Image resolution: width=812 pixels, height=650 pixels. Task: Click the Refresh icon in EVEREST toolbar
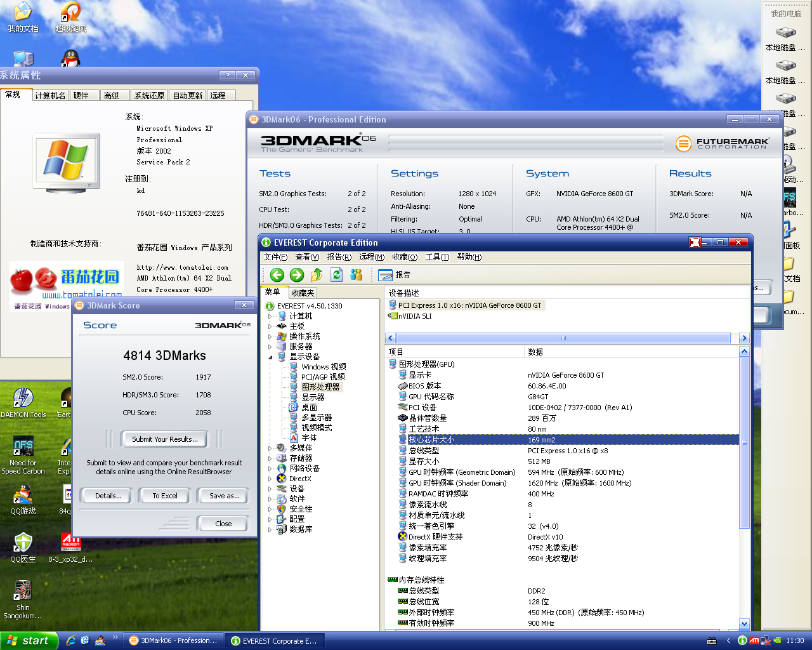coord(336,275)
